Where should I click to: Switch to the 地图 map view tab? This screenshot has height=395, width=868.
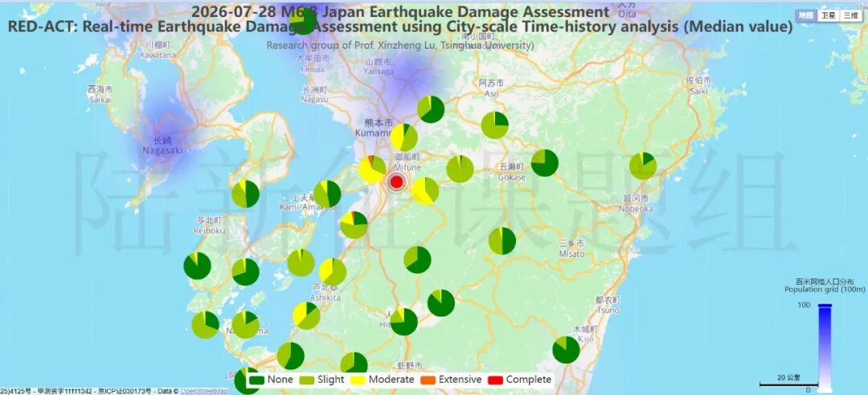click(806, 15)
